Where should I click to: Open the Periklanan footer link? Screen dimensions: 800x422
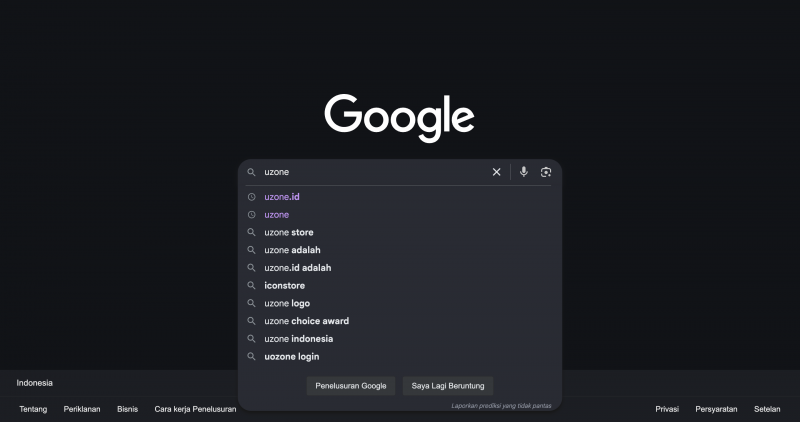82,409
